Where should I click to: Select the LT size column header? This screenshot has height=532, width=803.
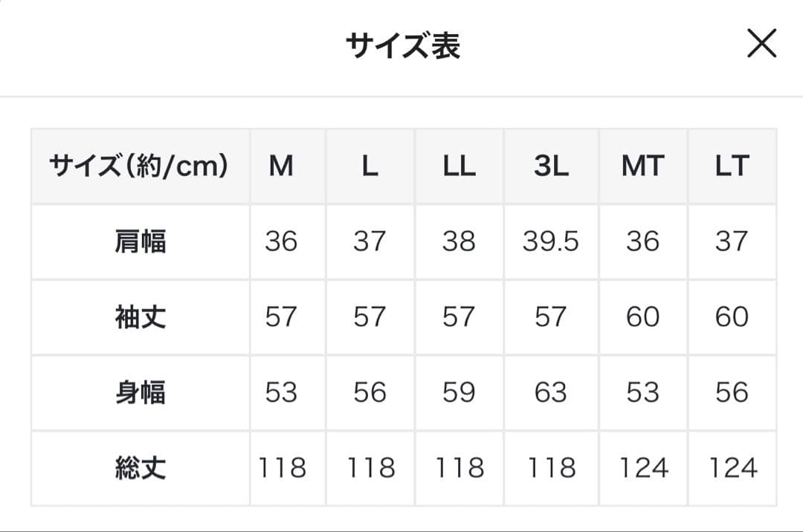point(732,166)
